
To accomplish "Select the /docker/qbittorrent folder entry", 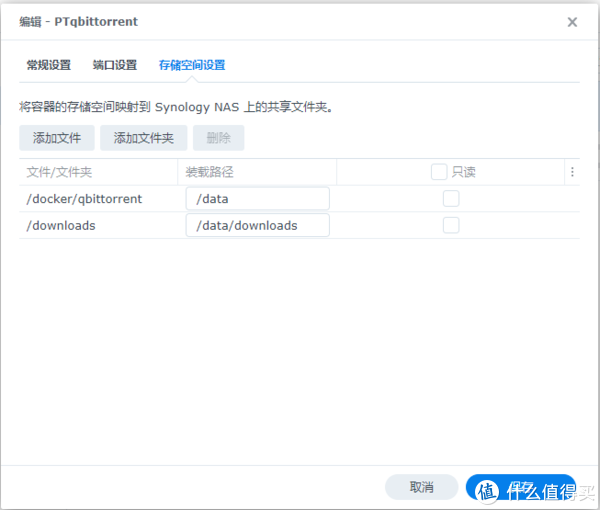I will pos(84,199).
